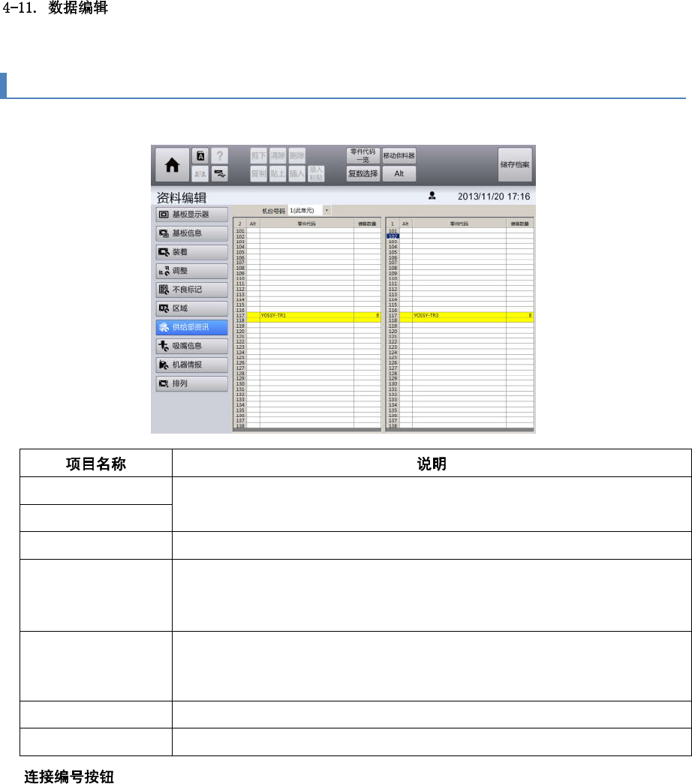
Task: Click the book 'A' icon button
Action: point(200,156)
